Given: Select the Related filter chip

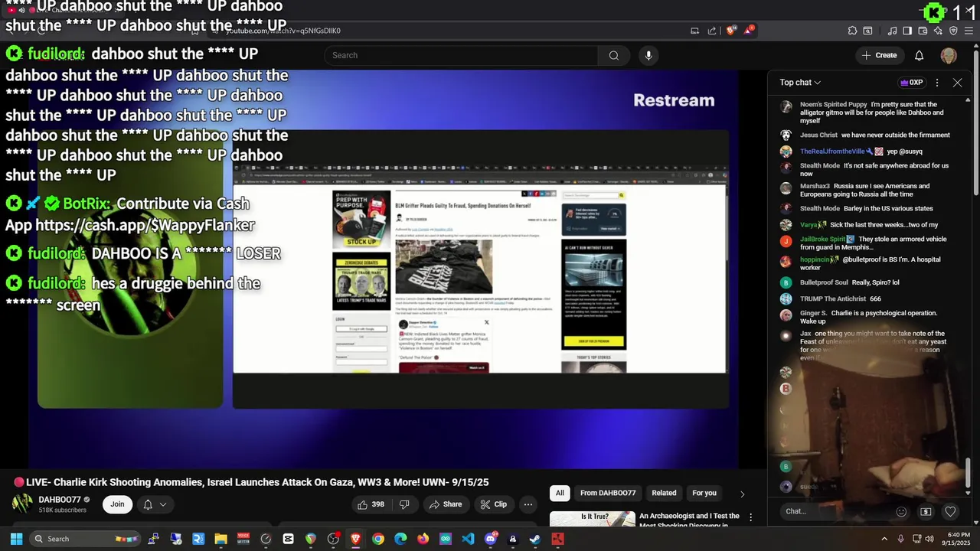Looking at the screenshot, I should [664, 493].
